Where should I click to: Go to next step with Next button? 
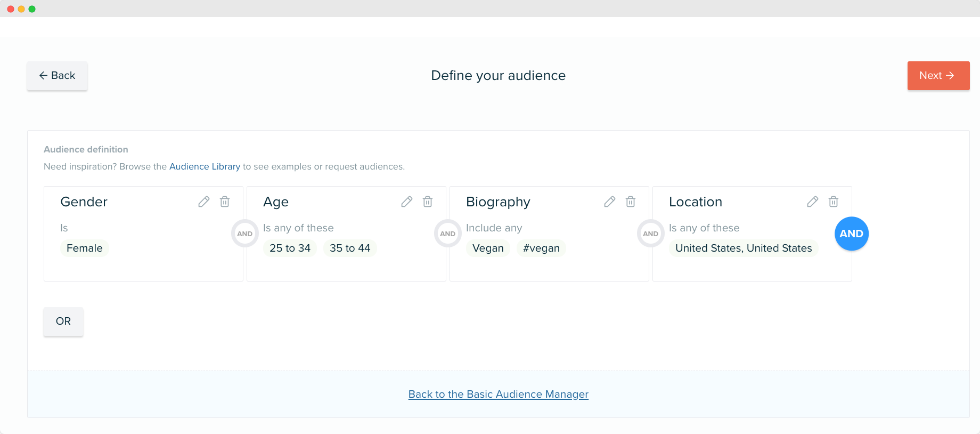point(938,76)
